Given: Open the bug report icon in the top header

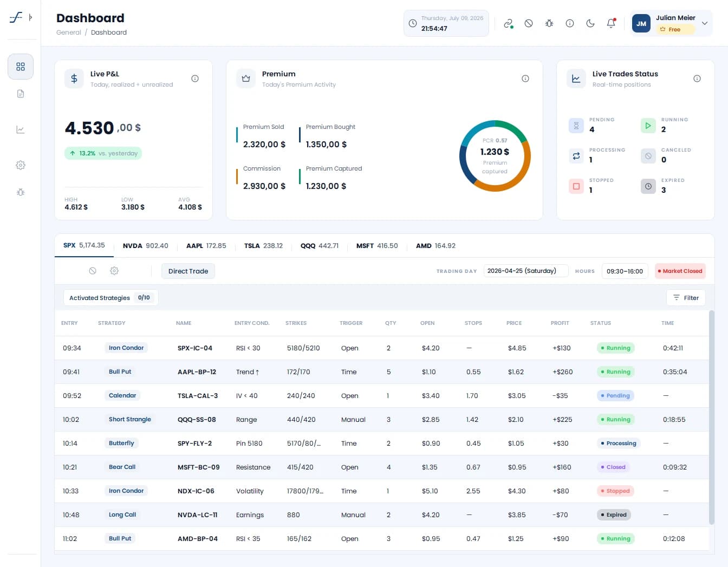Looking at the screenshot, I should 549,23.
